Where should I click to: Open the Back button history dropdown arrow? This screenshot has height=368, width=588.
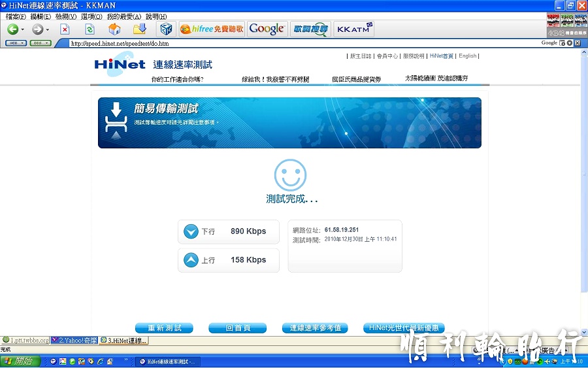[23, 29]
